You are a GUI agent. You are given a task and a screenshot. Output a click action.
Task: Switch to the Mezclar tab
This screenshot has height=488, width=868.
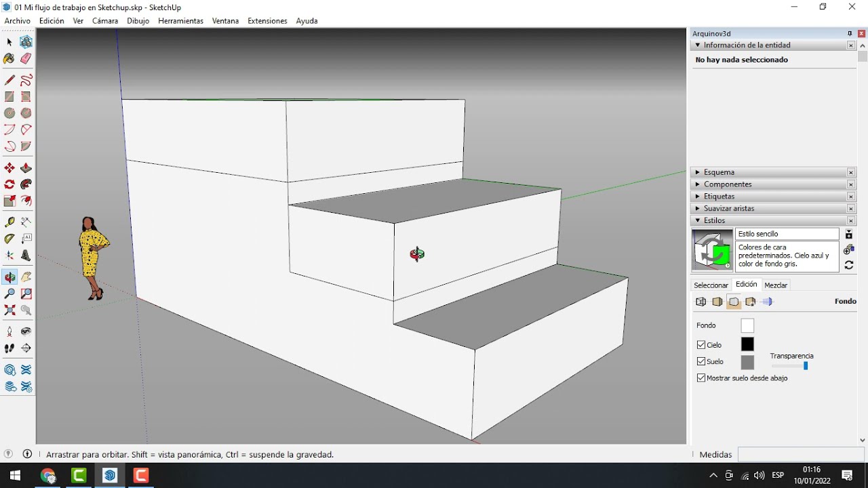click(x=776, y=285)
